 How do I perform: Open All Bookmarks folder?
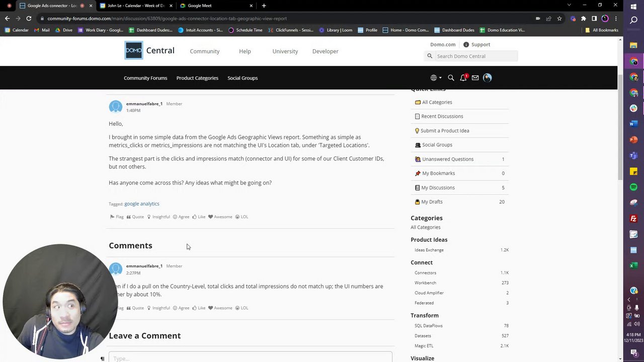(602, 30)
